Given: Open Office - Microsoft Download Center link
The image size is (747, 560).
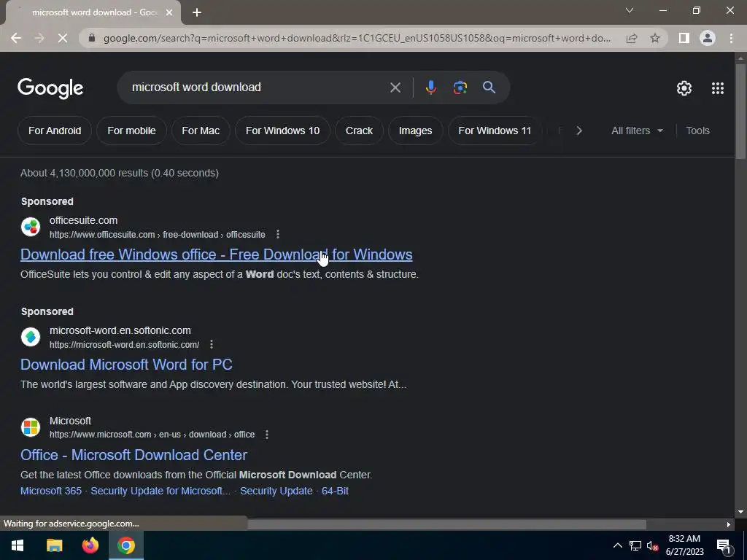Looking at the screenshot, I should tap(134, 455).
